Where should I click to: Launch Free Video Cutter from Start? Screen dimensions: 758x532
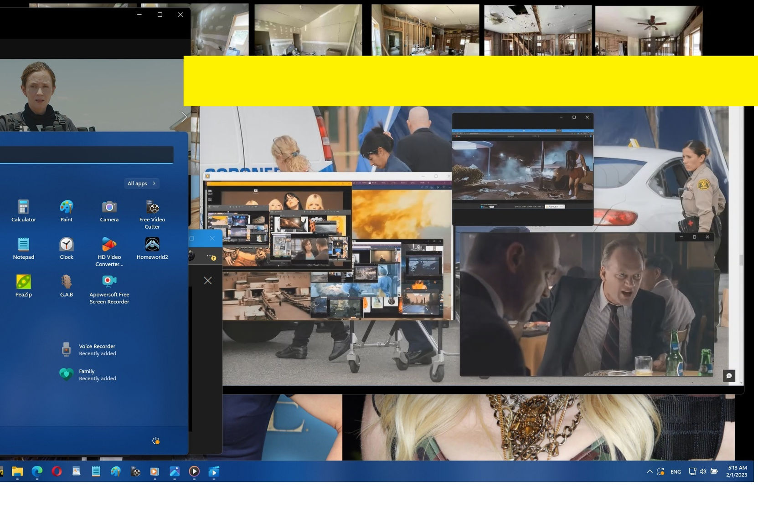[x=152, y=215]
